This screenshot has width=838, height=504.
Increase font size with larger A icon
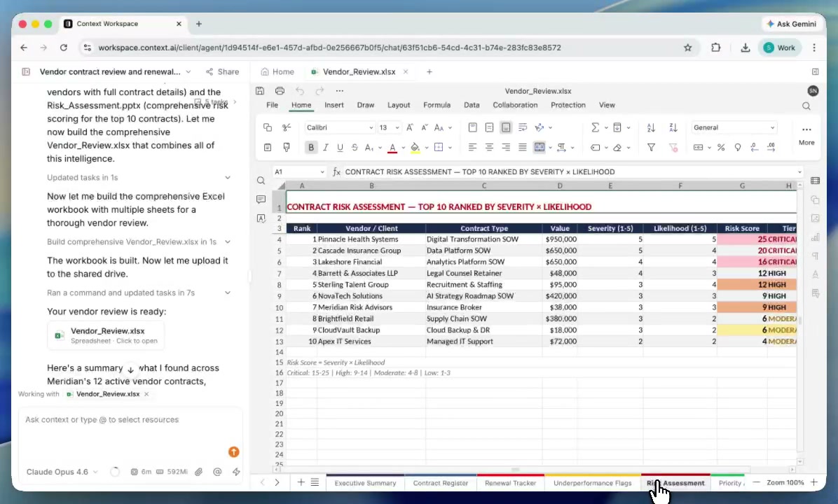[x=409, y=127]
